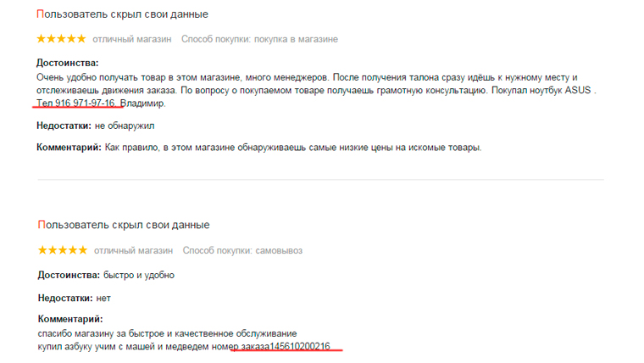
Task: Click 'Способ покупки: покупка в магазине' text
Action: point(259,39)
